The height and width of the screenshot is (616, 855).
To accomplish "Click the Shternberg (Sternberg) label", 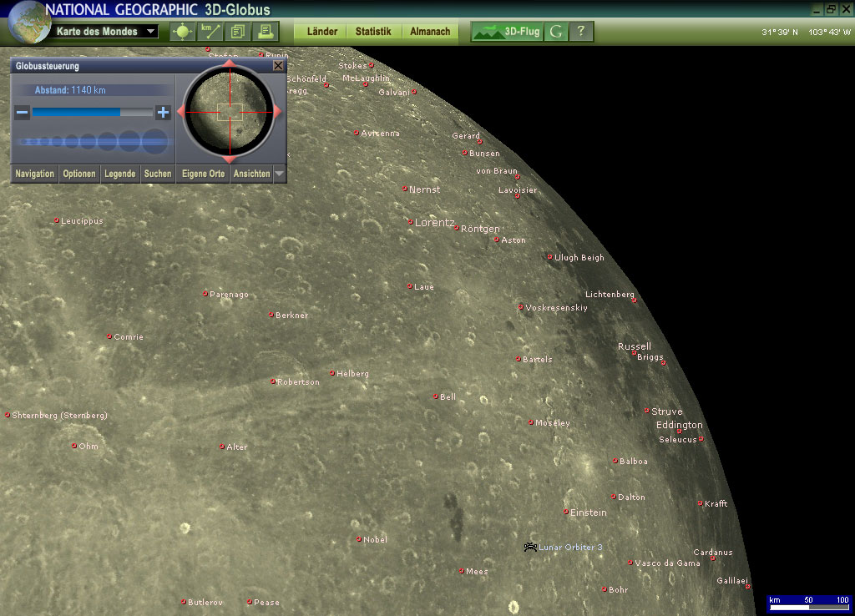I will (x=59, y=416).
